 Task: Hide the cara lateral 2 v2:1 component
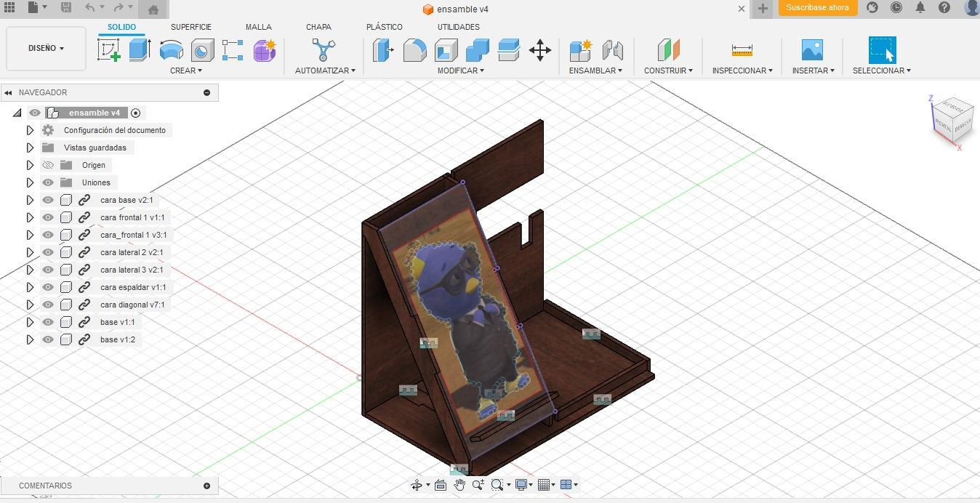[x=48, y=252]
